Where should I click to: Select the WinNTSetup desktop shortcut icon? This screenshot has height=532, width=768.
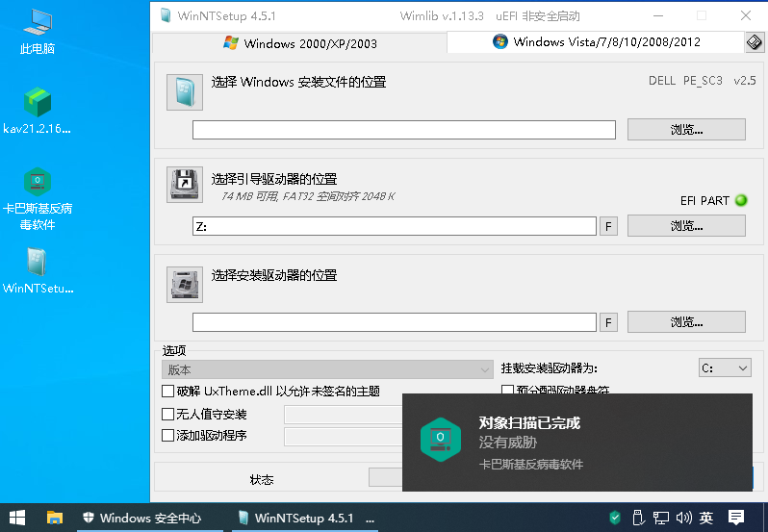[x=38, y=270]
